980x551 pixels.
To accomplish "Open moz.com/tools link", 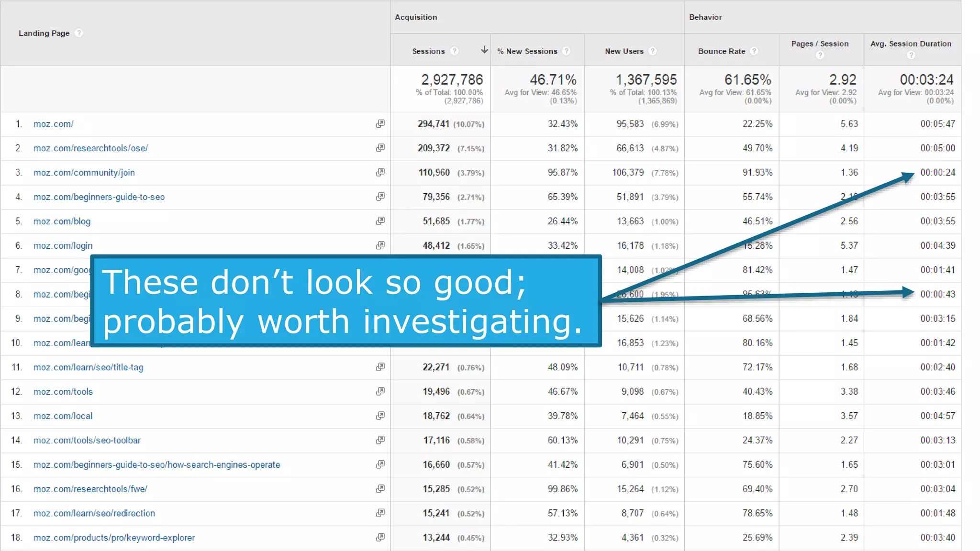I will (63, 392).
